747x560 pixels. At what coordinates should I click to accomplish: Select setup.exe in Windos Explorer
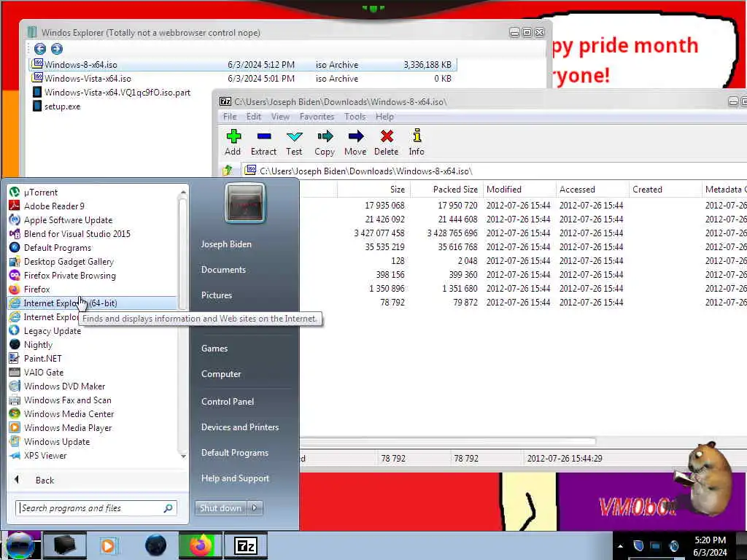(x=63, y=106)
